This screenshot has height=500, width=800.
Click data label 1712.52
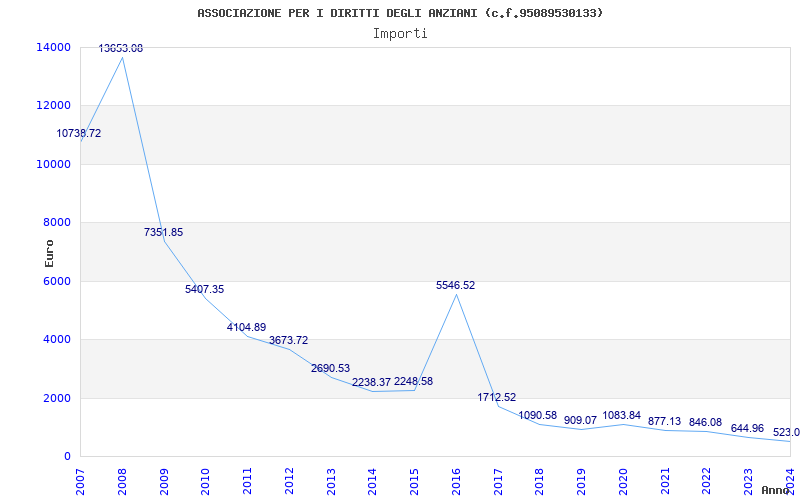click(x=497, y=397)
